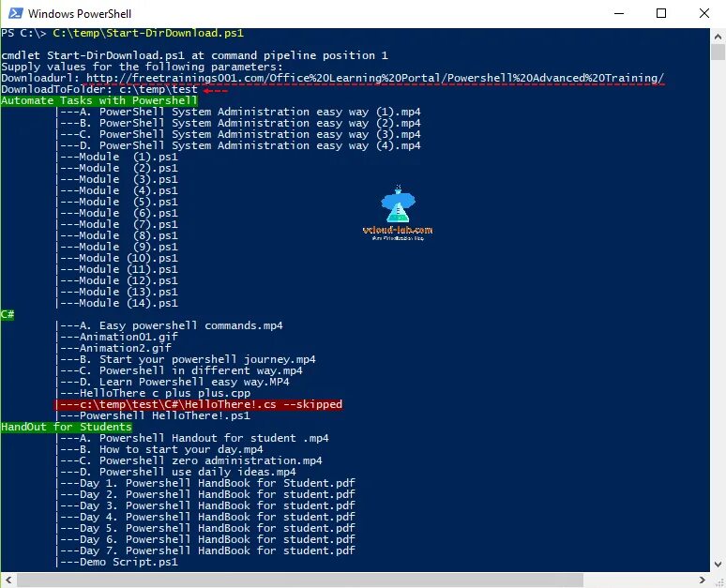This screenshot has width=726, height=588.
Task: Minimize the Windows PowerShell window
Action: point(618,13)
